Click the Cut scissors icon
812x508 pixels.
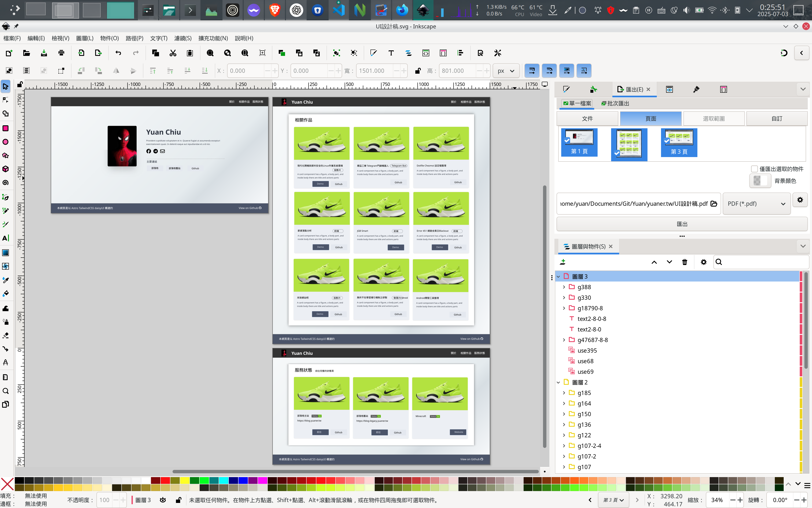point(173,53)
